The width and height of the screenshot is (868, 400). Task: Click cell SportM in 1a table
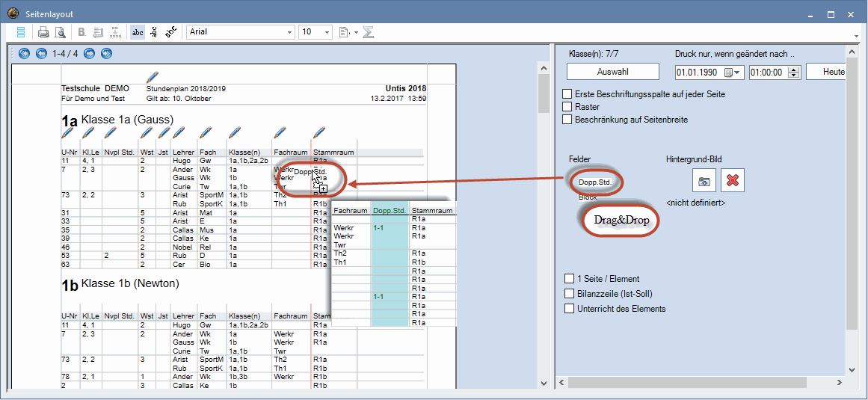point(212,194)
